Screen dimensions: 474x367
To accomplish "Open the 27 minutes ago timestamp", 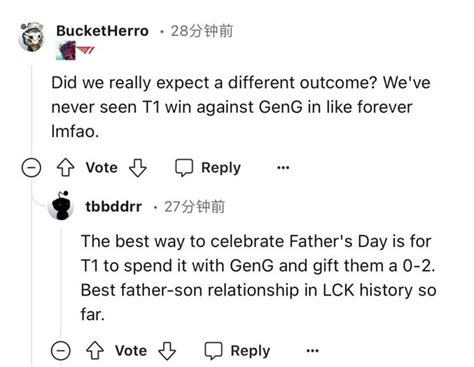I will (194, 206).
